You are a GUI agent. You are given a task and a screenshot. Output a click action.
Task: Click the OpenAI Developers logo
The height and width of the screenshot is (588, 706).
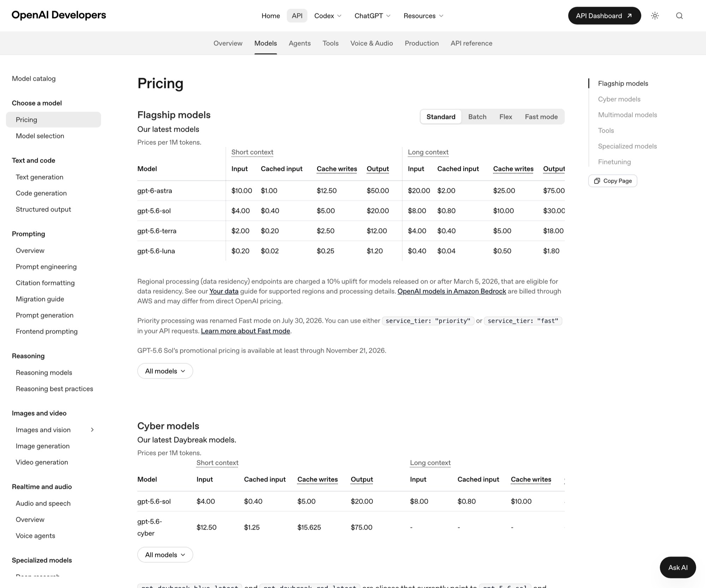[59, 15]
